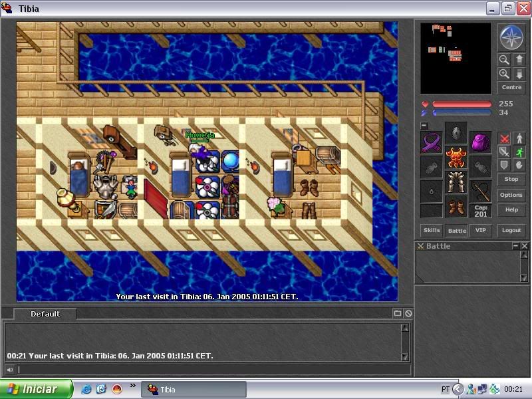This screenshot has width=532, height=399.
Task: Open the Iniciar start menu
Action: tap(36, 389)
